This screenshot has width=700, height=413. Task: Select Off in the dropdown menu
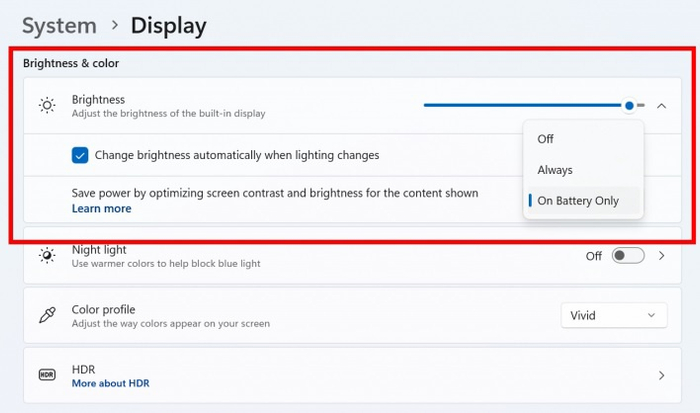click(x=545, y=139)
